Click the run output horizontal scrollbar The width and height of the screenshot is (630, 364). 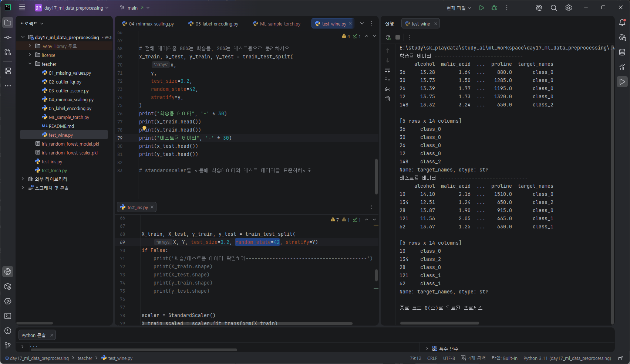(439, 323)
